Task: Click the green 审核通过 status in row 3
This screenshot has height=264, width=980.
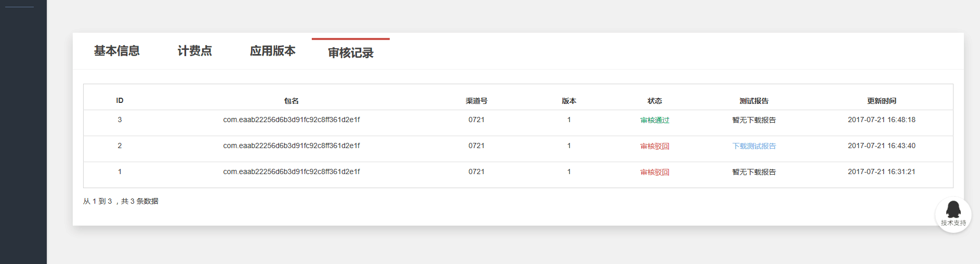Action: pos(655,120)
